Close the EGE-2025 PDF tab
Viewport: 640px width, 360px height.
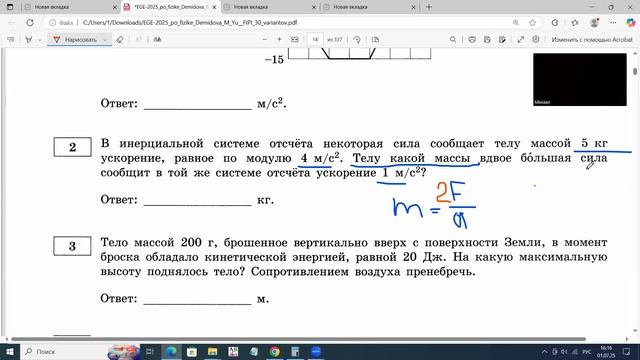pos(214,7)
